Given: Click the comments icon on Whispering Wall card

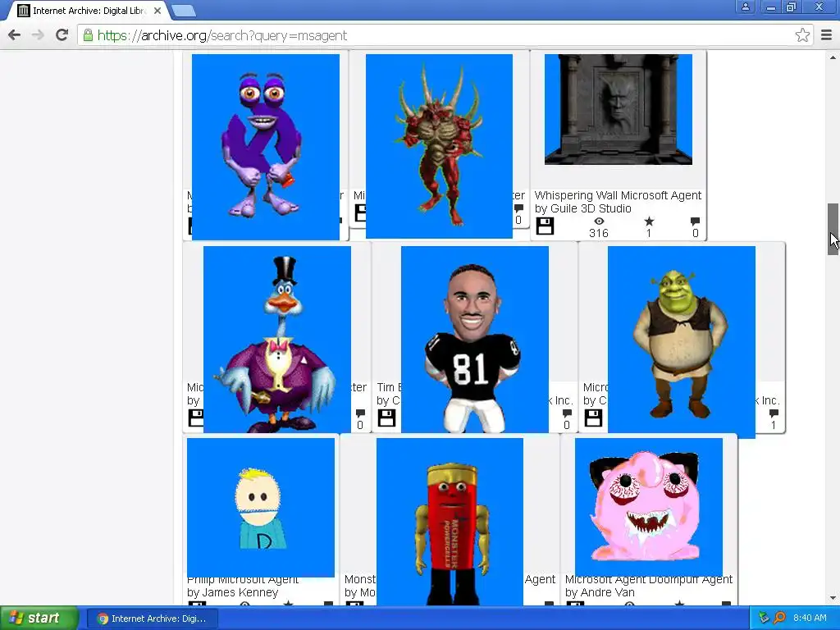Looking at the screenshot, I should [695, 221].
